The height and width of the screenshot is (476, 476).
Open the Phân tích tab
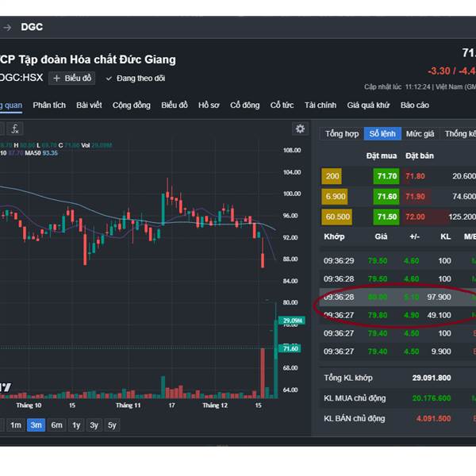click(49, 105)
